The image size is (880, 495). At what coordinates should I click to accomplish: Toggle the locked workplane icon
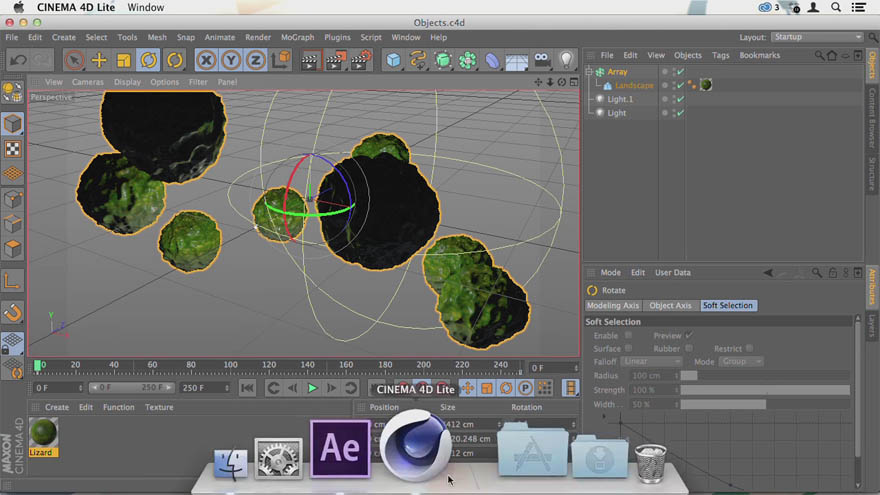12,343
